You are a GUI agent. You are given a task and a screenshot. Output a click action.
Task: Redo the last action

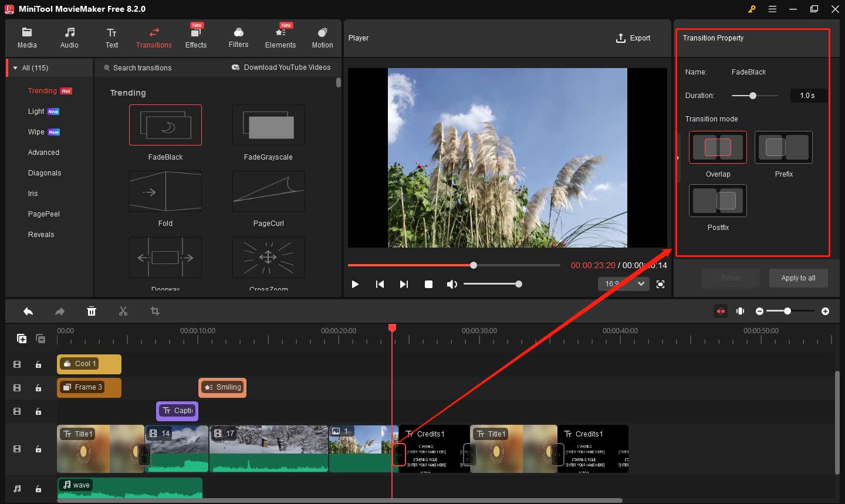[x=60, y=312]
